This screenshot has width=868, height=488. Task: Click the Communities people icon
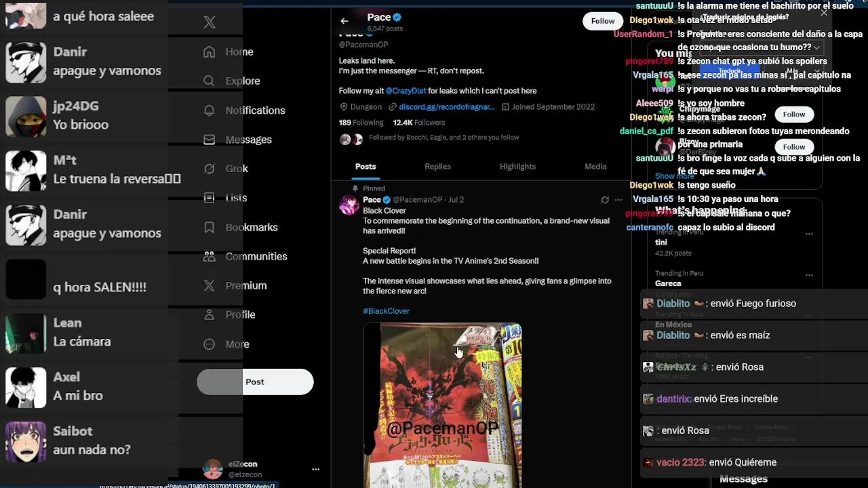coord(210,256)
